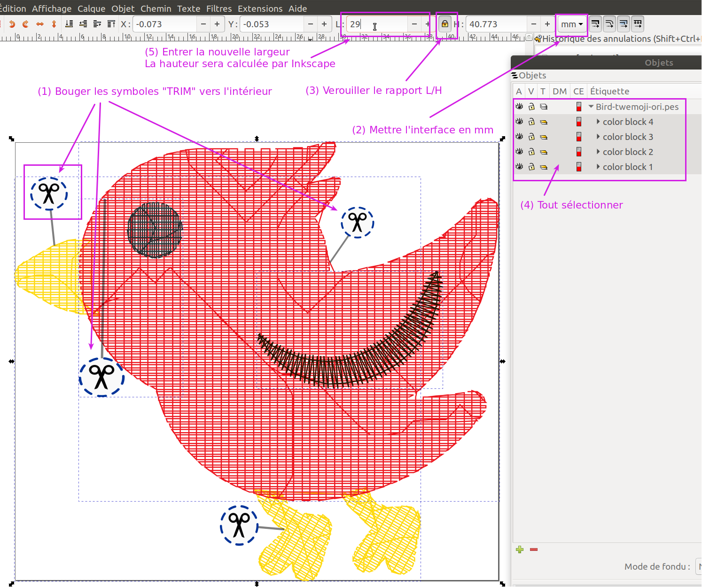Viewport: 702px width, 588px height.
Task: Click group type icon of color block 2
Action: pyautogui.click(x=544, y=152)
